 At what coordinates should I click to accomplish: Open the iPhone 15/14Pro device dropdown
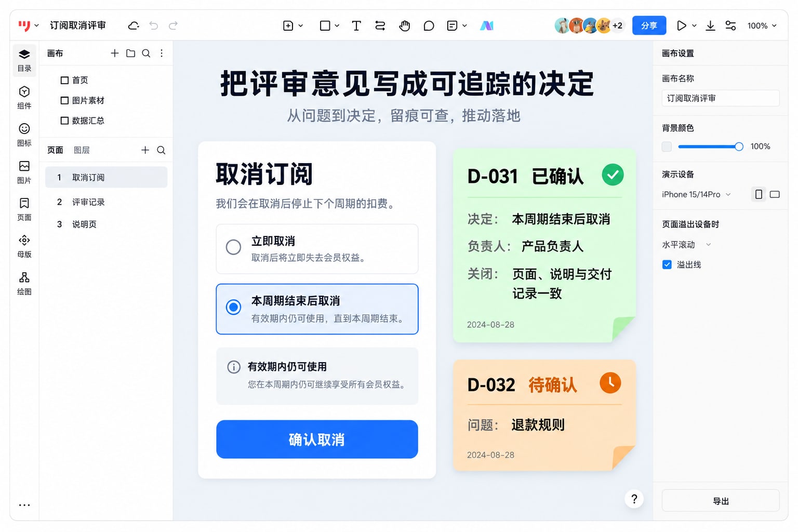[x=696, y=194]
